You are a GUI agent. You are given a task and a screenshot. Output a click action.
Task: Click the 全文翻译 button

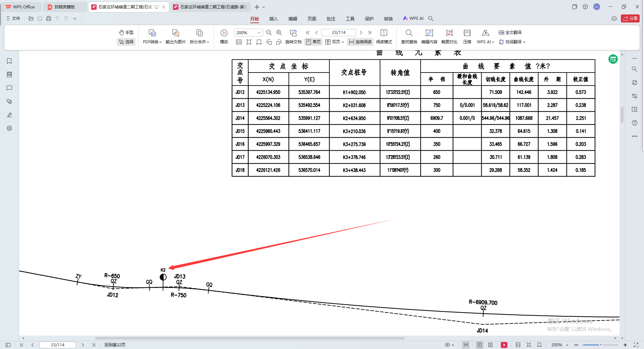510,33
